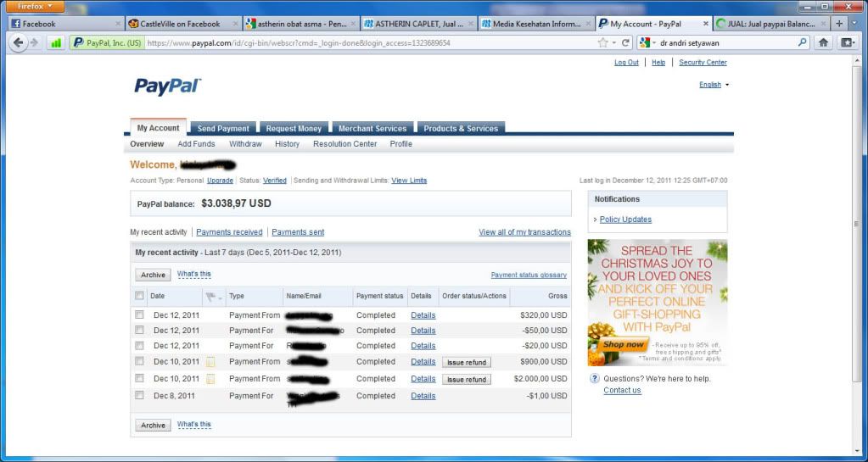Viewport: 868px width, 462px height.
Task: Open the Resolution Center submenu
Action: coord(344,144)
